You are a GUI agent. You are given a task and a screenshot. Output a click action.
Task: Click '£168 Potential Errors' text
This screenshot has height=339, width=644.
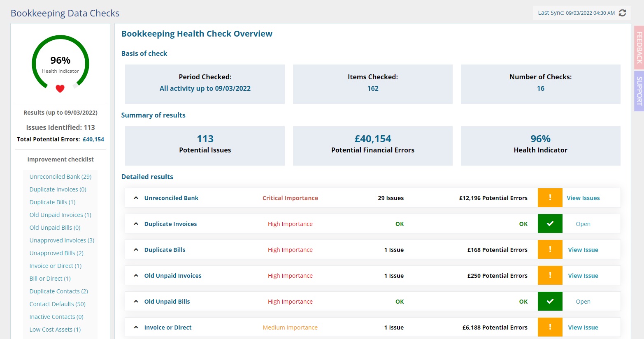click(x=498, y=250)
